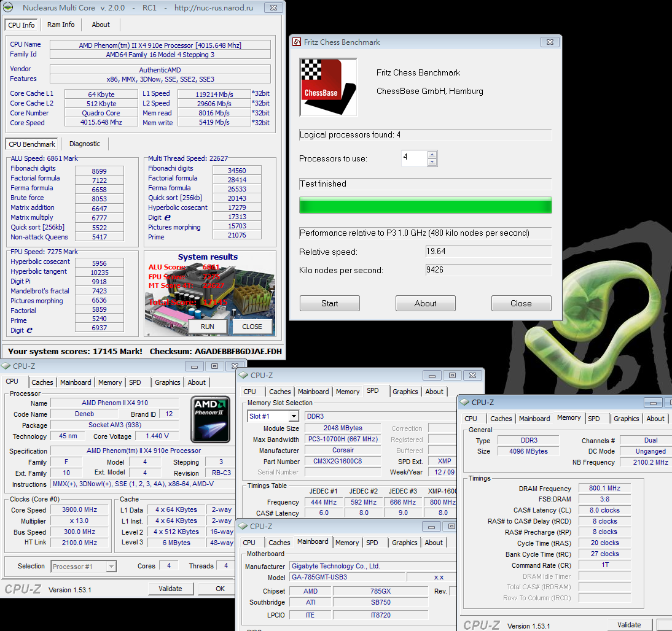
Task: Click the Fritz Chess Benchmark title icon
Action: [297, 42]
